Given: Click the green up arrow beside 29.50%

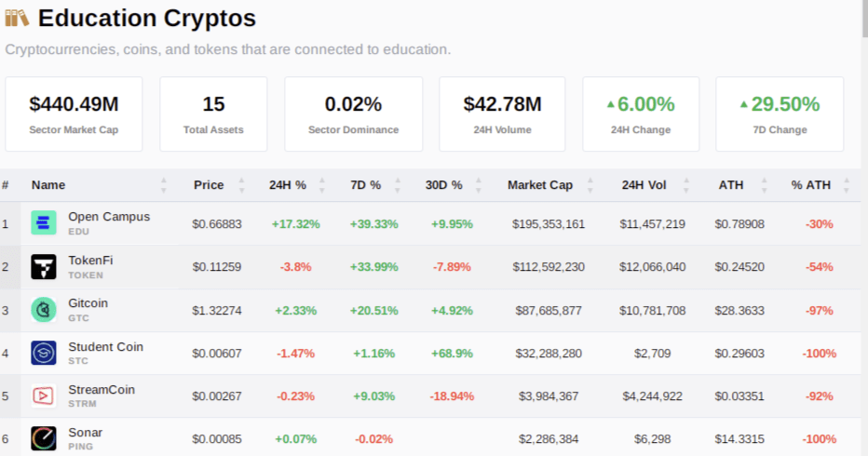Looking at the screenshot, I should [x=744, y=104].
